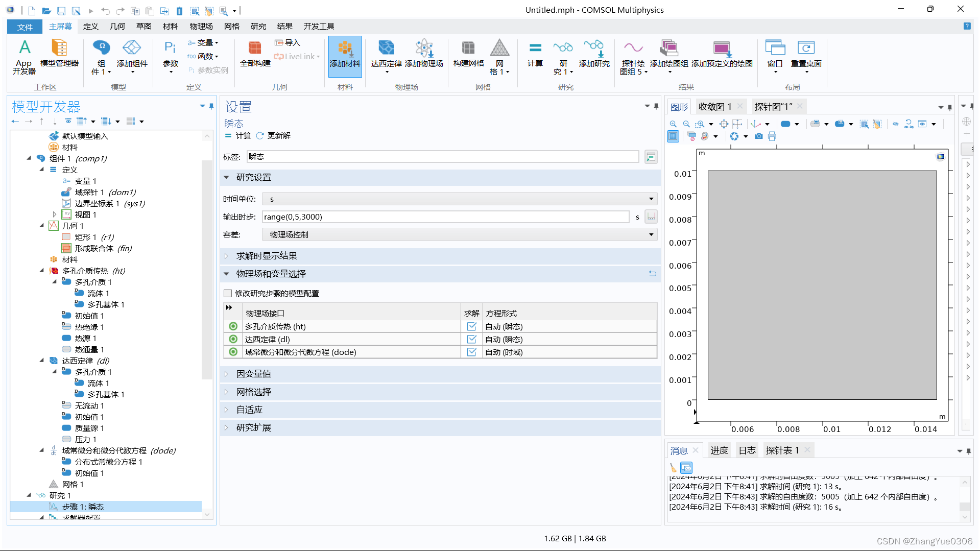This screenshot has height=551, width=980.
Task: Click the green status circle for 多孔介质传热 (ht)
Action: [x=233, y=326]
